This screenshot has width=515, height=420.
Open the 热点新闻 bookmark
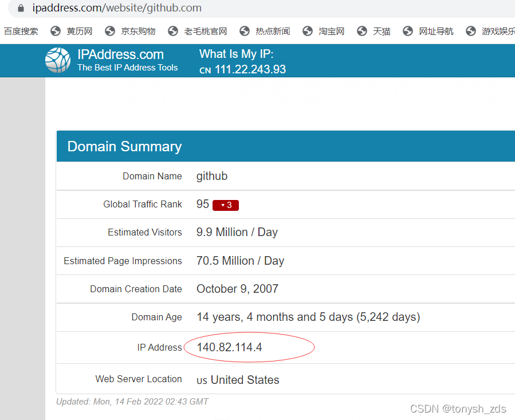[273, 31]
